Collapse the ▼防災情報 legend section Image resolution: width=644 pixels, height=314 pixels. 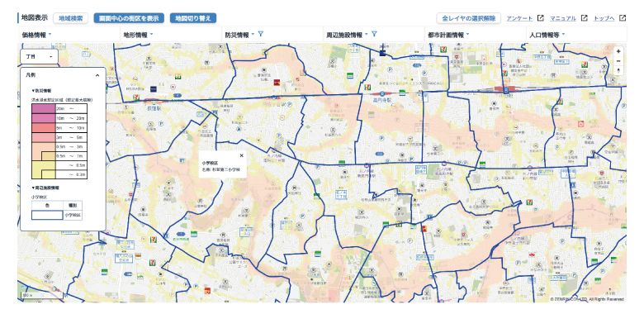[x=41, y=90]
